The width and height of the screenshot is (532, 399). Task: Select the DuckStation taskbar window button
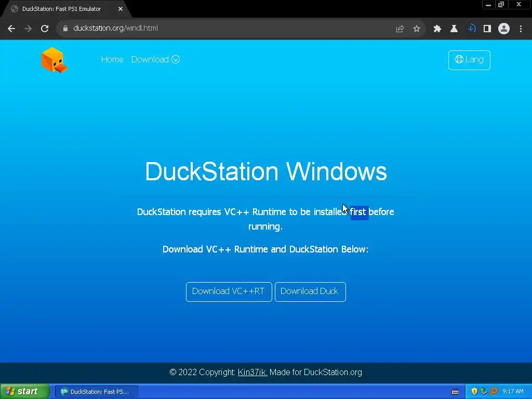[96, 392]
